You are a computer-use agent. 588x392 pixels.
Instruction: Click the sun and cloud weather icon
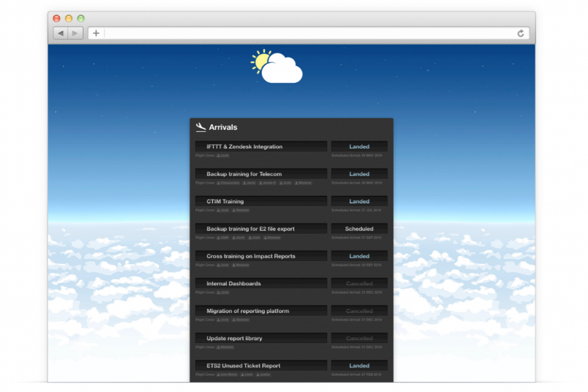click(277, 66)
